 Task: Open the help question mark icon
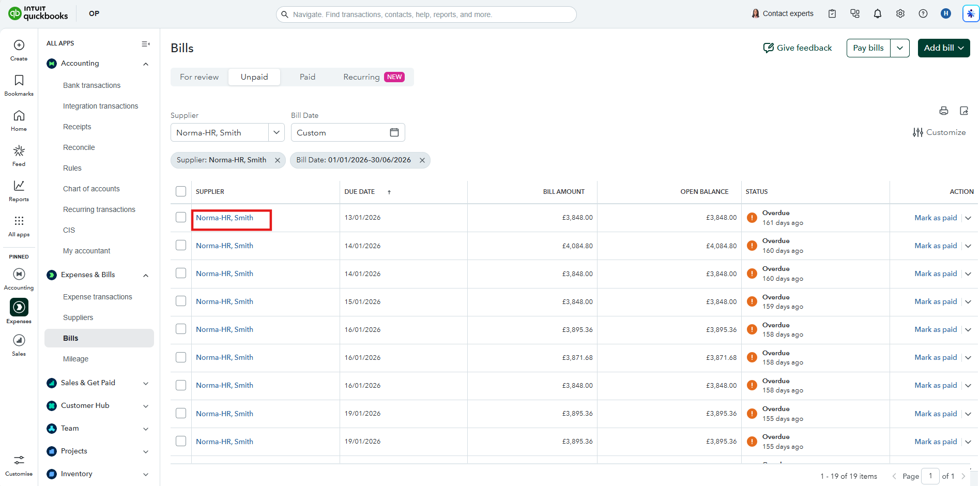tap(923, 14)
